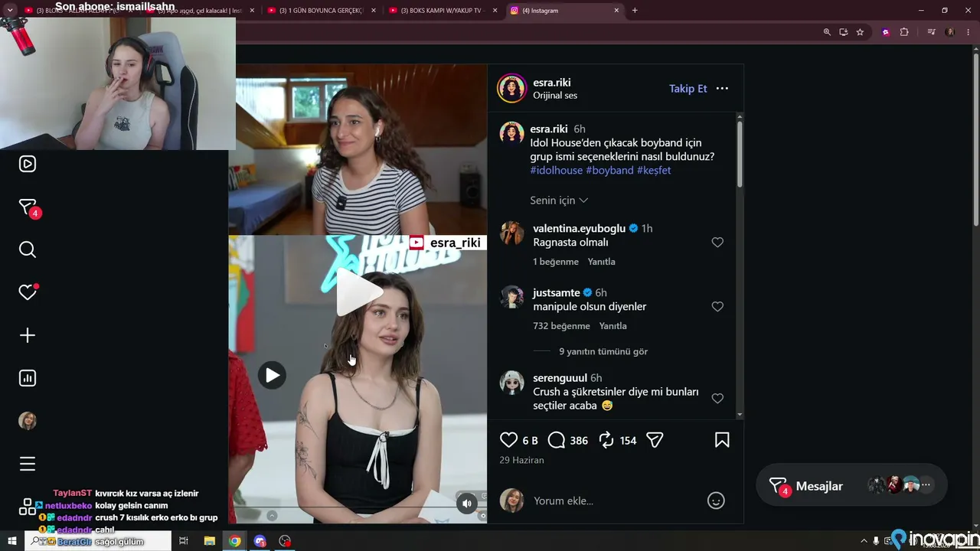Open Chrome profile avatar
980x551 pixels.
point(950,32)
